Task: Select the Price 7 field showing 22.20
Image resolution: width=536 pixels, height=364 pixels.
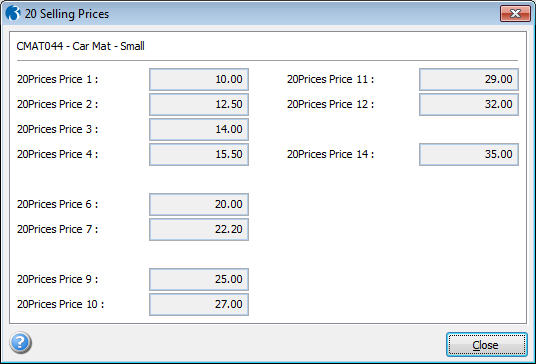Action: pos(199,229)
